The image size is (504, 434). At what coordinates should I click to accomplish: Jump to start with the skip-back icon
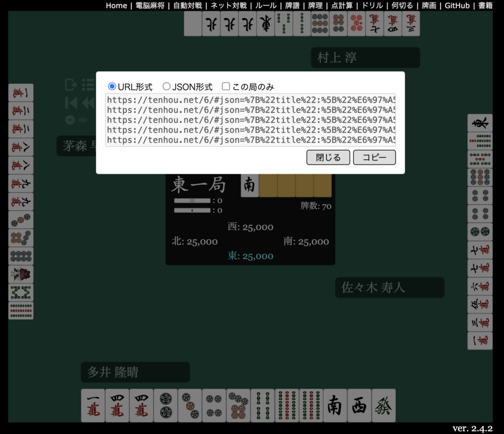pos(71,103)
